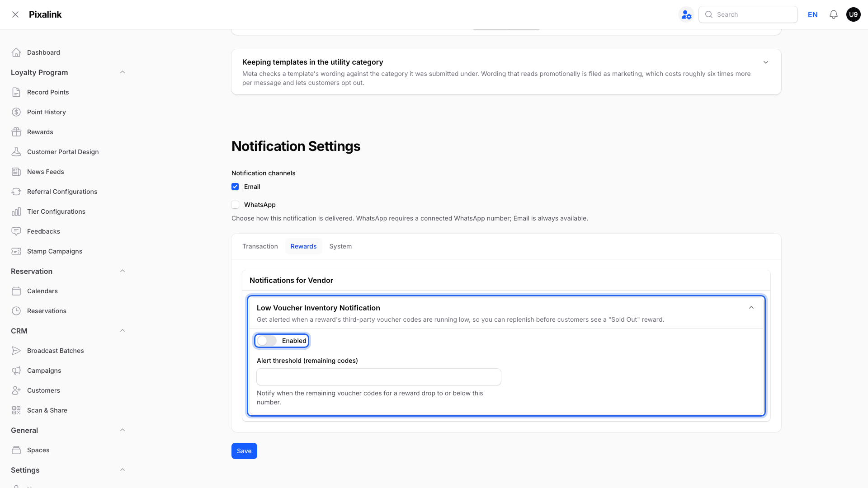Screen dimensions: 868x488
Task: Open Broadcast Batches send icon
Action: [16, 351]
